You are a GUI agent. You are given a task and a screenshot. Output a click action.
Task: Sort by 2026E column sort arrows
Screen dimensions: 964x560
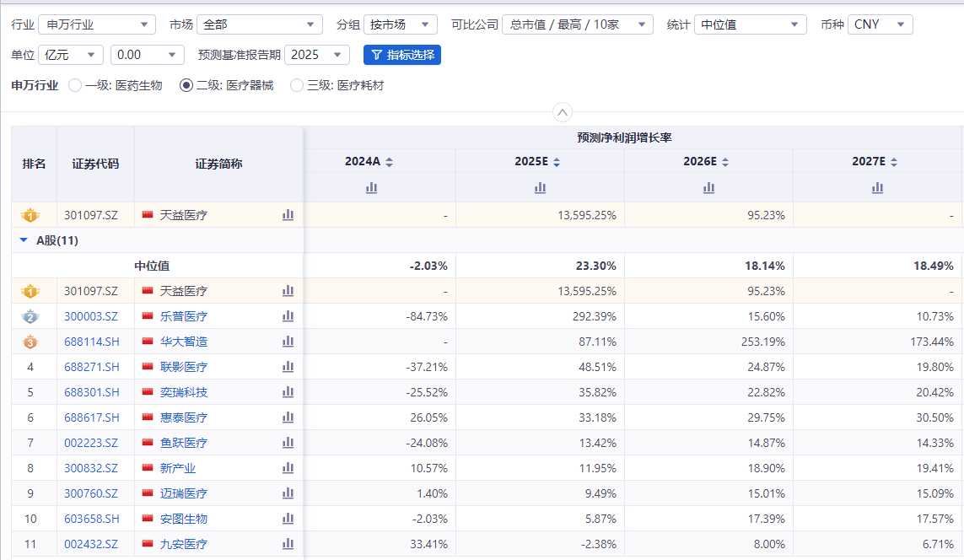(725, 162)
